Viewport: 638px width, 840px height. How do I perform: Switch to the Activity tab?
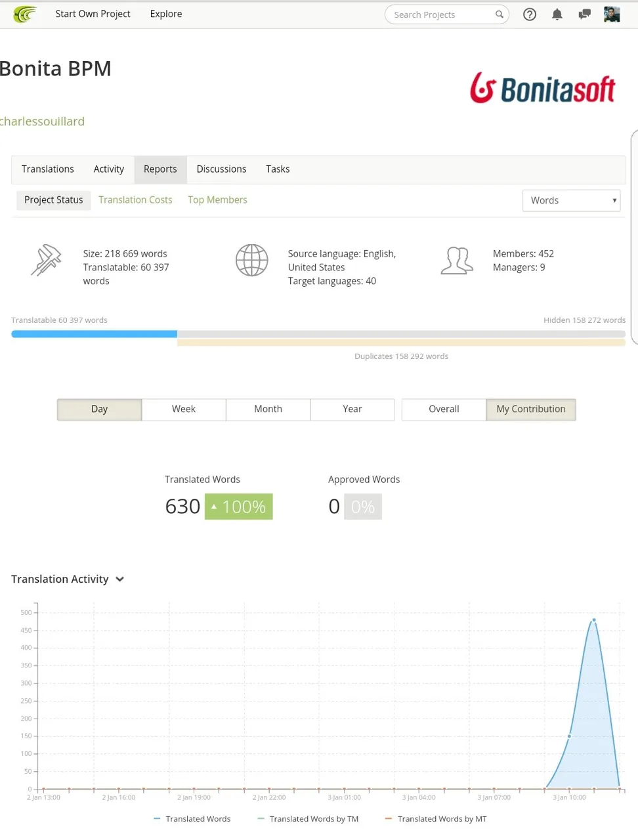click(x=109, y=169)
